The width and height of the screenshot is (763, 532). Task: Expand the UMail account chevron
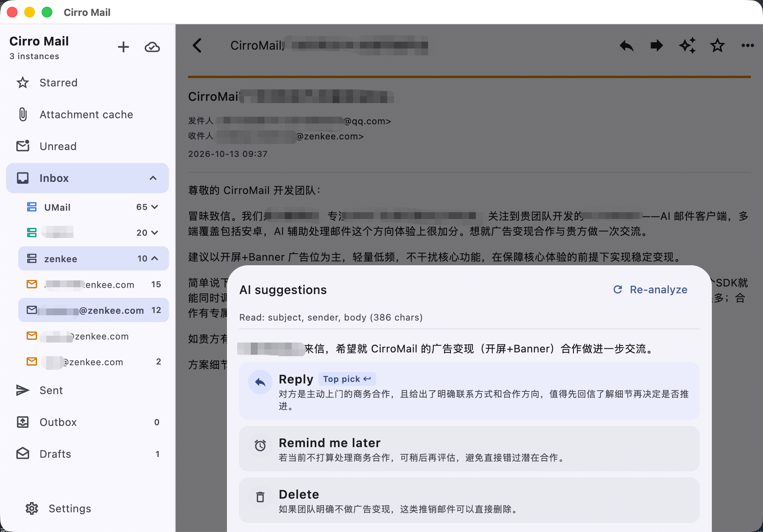[155, 207]
